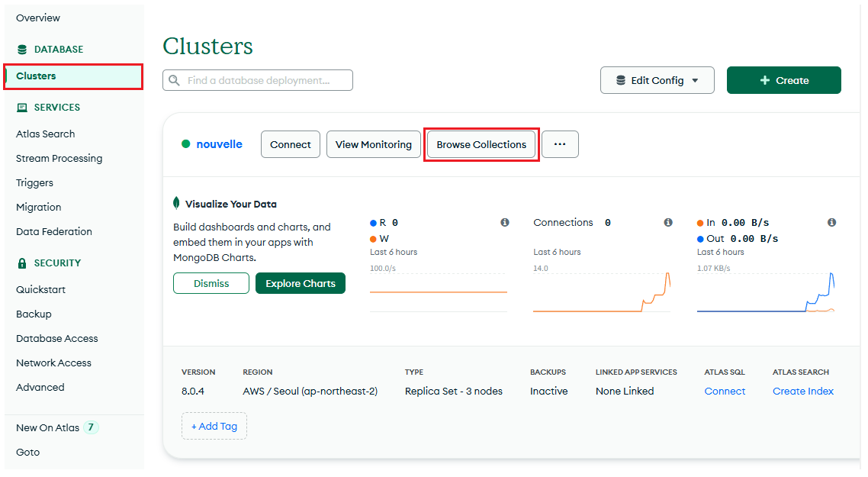
Task: Click the network In/Out chart graph
Action: coord(766,292)
